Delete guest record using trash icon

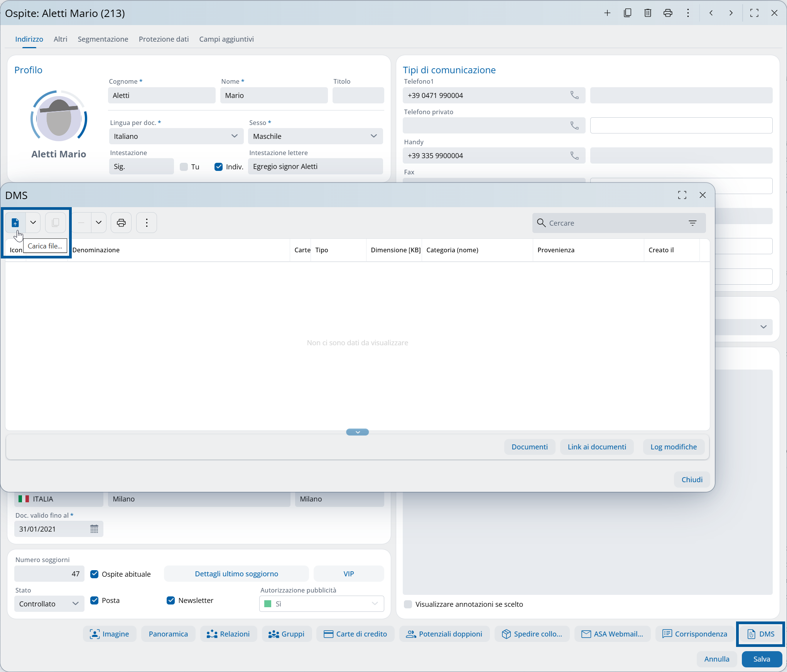tap(648, 13)
